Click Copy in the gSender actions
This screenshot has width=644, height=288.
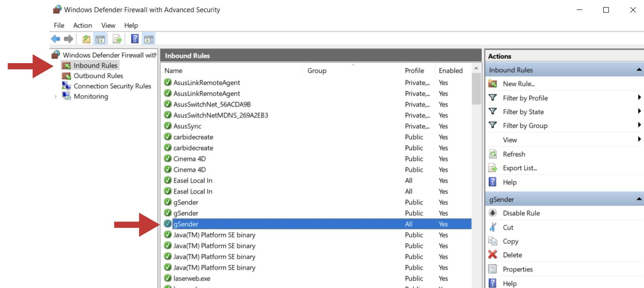tap(510, 241)
